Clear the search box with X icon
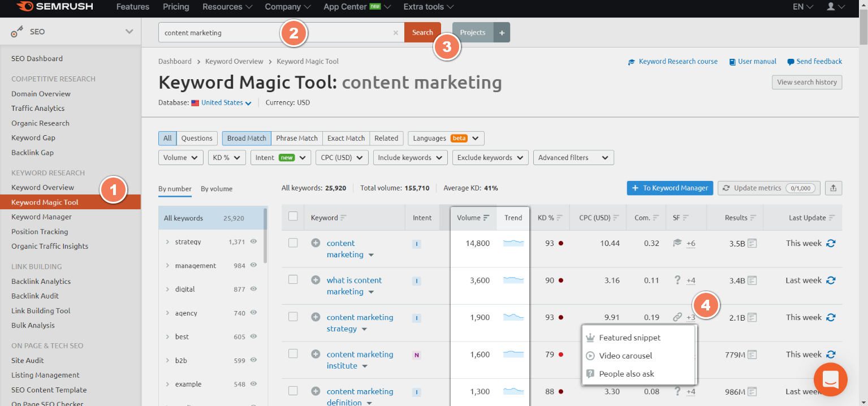This screenshot has height=406, width=868. [395, 33]
